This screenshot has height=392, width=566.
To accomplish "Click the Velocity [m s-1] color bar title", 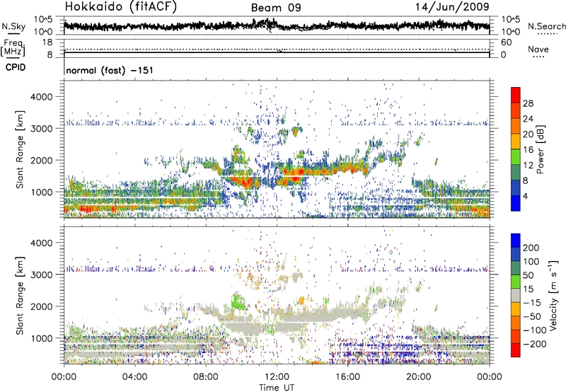I will click(x=553, y=295).
